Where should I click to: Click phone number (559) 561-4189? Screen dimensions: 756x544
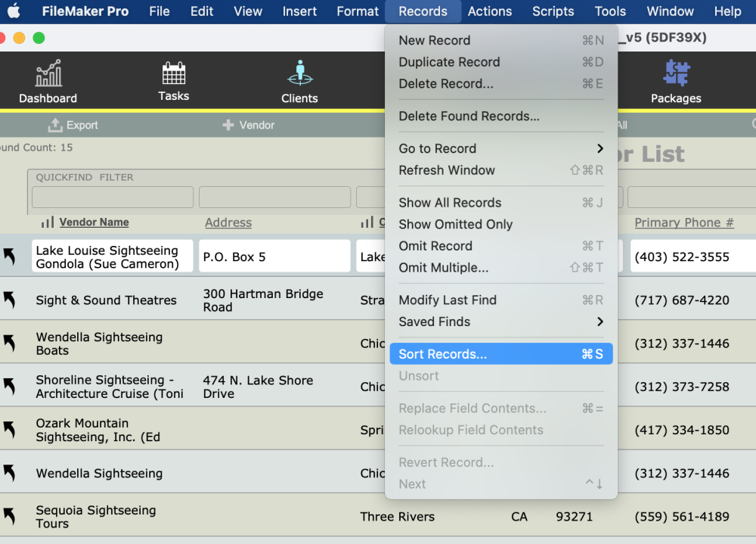(682, 517)
